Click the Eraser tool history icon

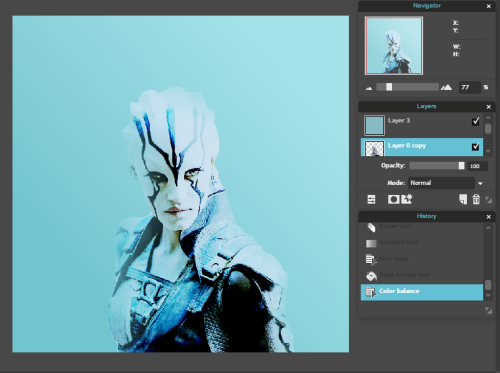click(371, 227)
